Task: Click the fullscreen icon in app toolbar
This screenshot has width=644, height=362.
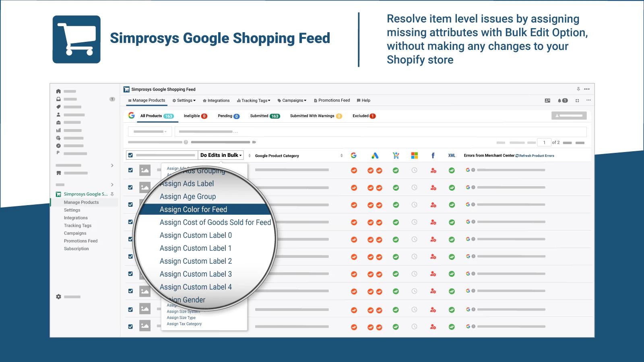Action: (577, 101)
